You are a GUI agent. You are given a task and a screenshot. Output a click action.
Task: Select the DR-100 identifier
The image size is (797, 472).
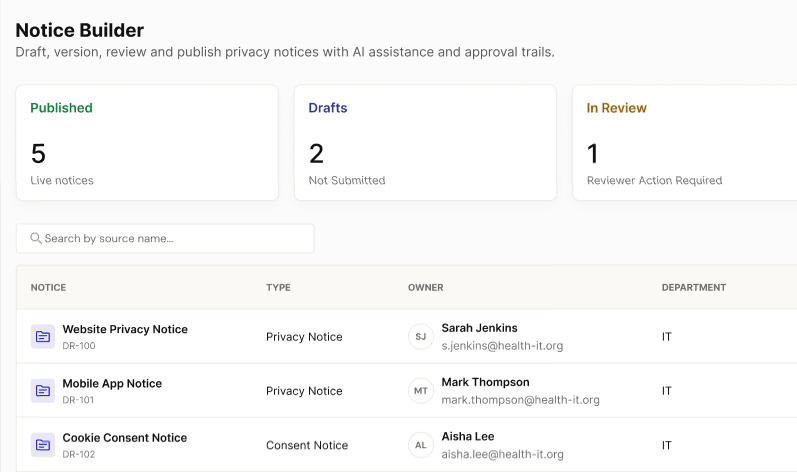(79, 345)
